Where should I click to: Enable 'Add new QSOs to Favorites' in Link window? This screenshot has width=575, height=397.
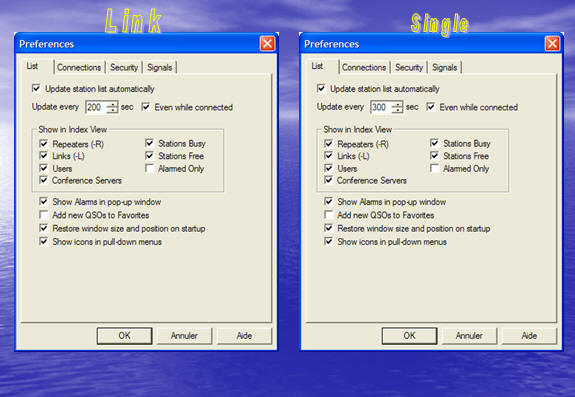coord(43,214)
